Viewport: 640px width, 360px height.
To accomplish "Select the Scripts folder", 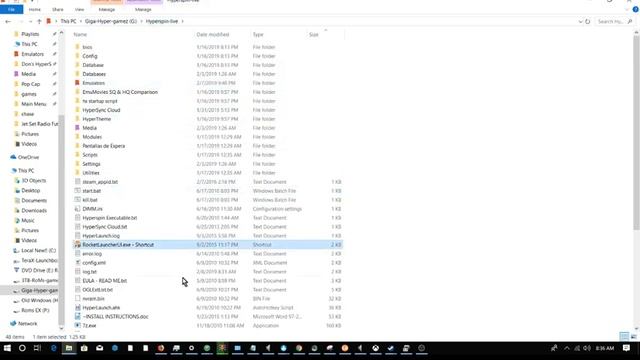I will 90,155.
